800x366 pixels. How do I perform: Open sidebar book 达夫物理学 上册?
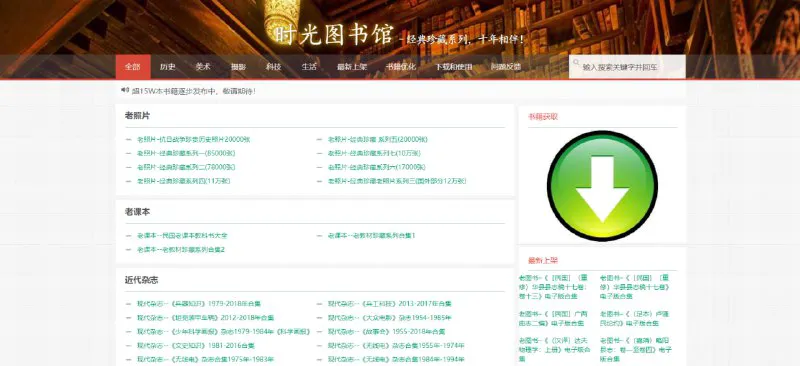click(x=554, y=349)
